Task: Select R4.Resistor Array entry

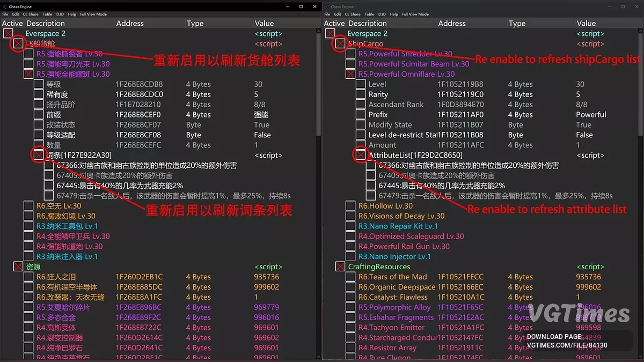Action: (387, 348)
